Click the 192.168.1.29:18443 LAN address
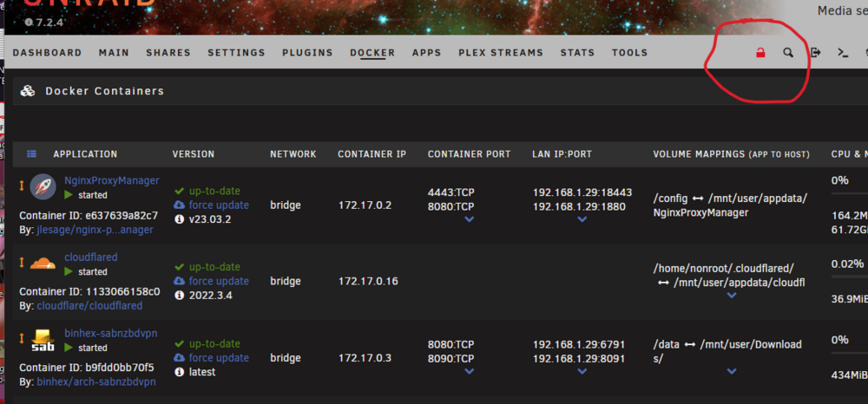This screenshot has height=404, width=868. (582, 192)
